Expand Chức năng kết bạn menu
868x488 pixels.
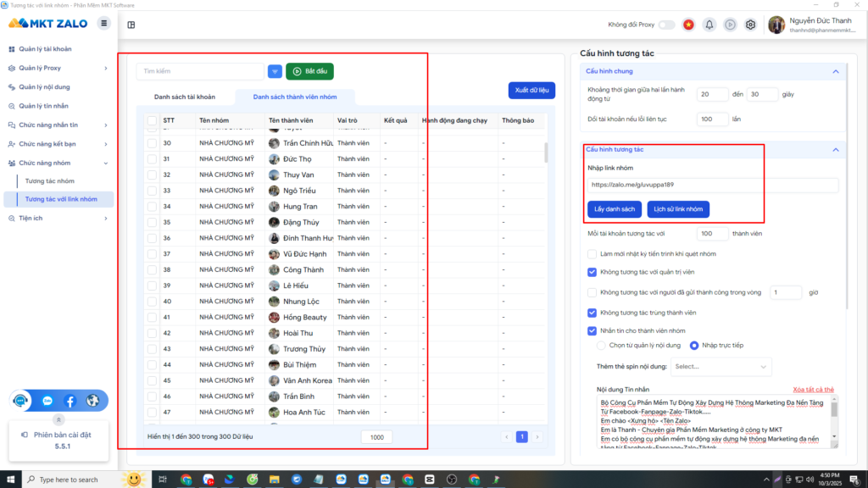[58, 144]
